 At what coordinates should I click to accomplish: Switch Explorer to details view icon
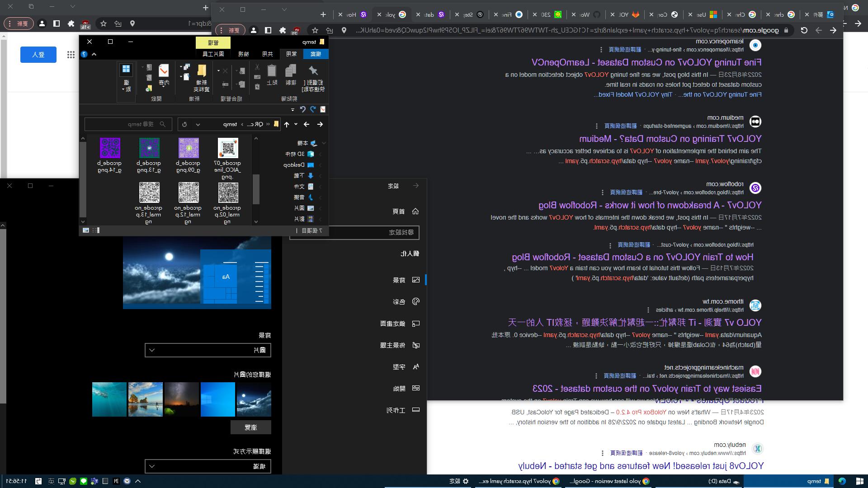coord(95,230)
